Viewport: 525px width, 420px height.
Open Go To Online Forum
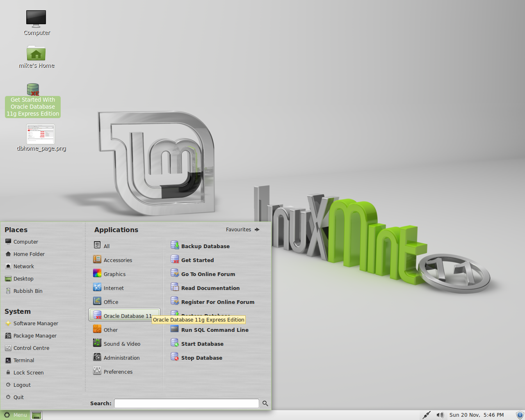click(x=203, y=274)
